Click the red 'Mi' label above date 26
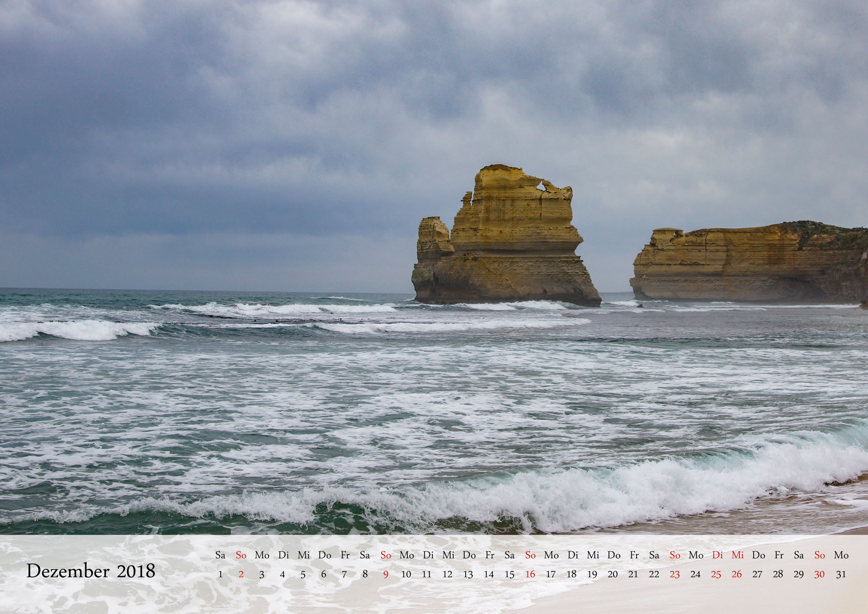Screen dimensions: 868x614 pos(738,555)
